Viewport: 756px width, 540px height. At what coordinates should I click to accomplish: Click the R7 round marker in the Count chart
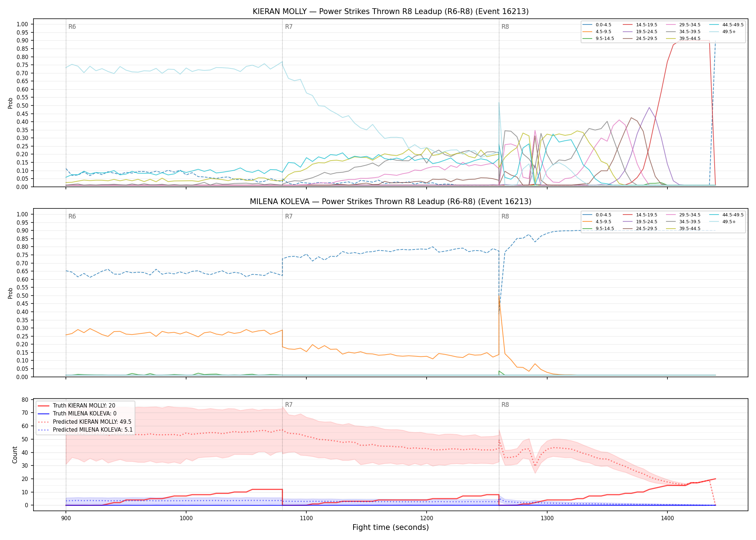(289, 405)
